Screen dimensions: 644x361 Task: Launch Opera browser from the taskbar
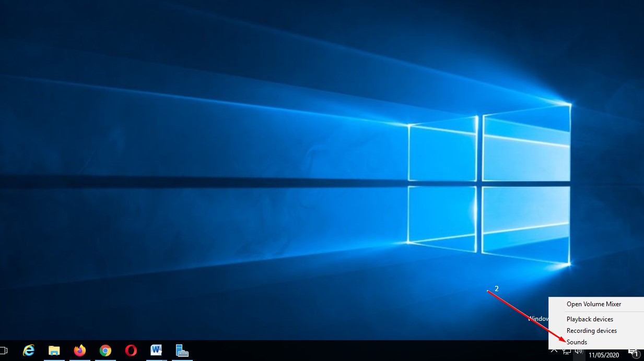coord(131,351)
